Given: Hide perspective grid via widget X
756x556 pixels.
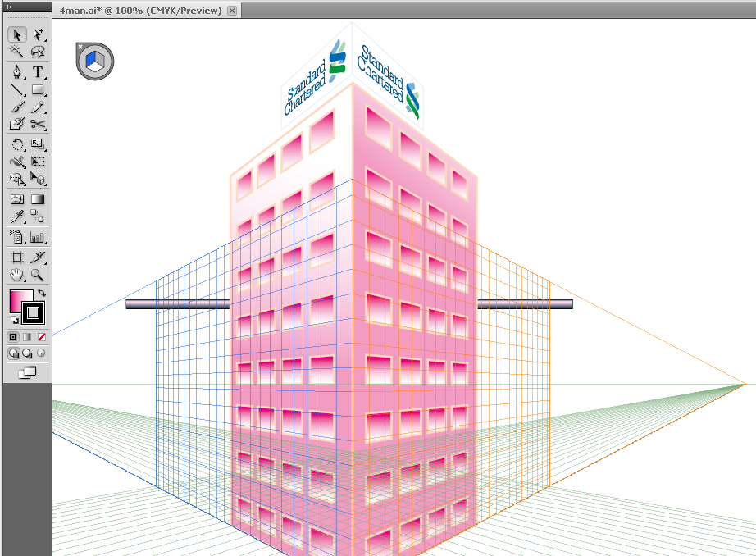Looking at the screenshot, I should (80, 47).
